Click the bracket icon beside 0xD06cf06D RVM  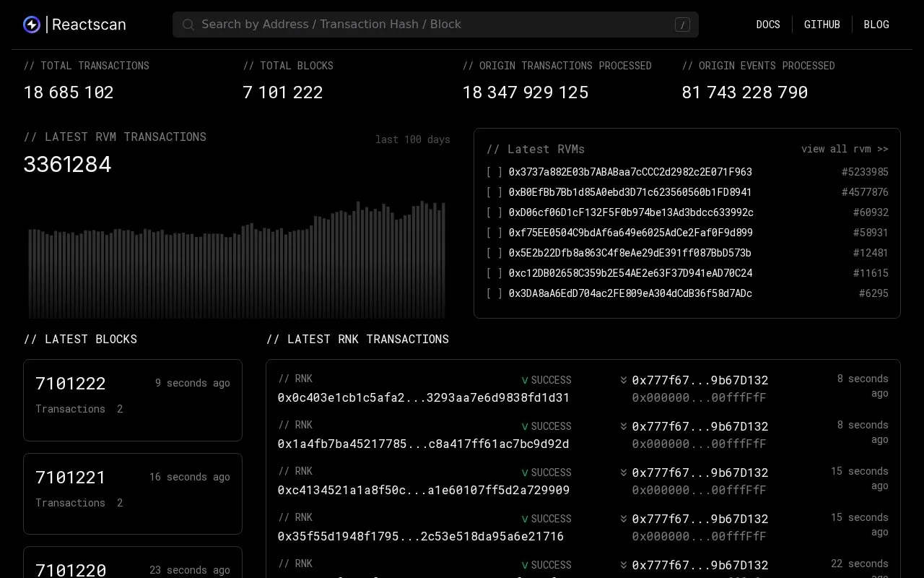tap(494, 212)
